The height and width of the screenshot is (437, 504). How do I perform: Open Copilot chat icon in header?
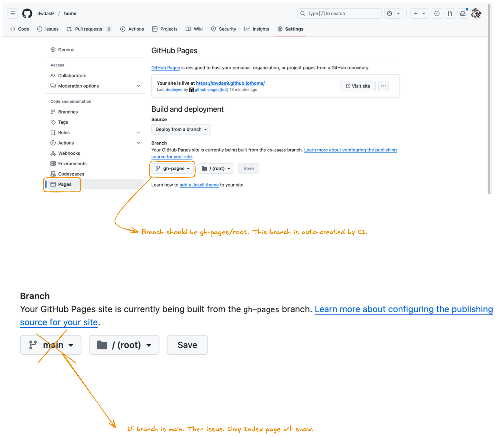click(x=389, y=13)
